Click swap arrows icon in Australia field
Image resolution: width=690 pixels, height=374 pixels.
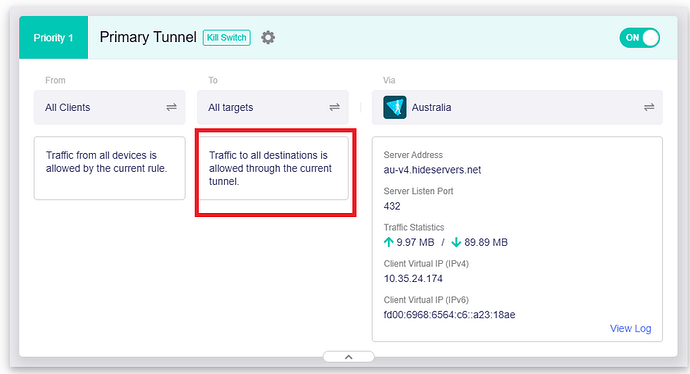[x=649, y=107]
